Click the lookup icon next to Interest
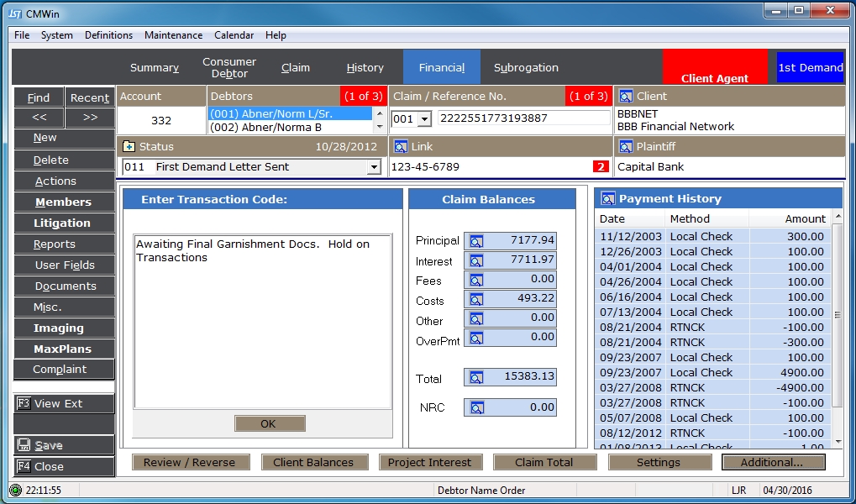 (476, 261)
